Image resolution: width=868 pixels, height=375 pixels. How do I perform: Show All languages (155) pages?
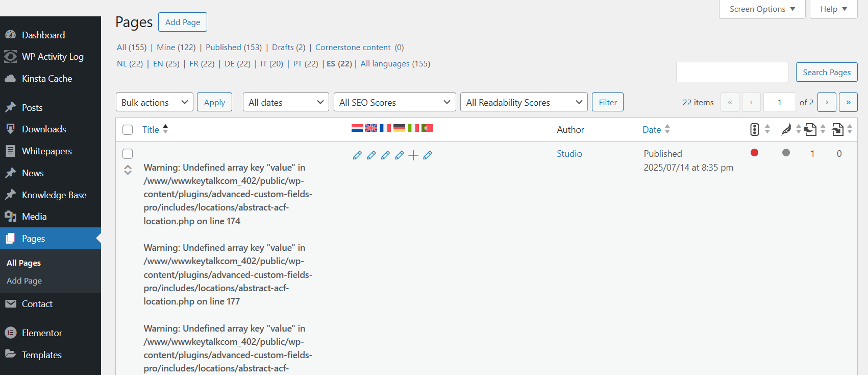pos(395,63)
